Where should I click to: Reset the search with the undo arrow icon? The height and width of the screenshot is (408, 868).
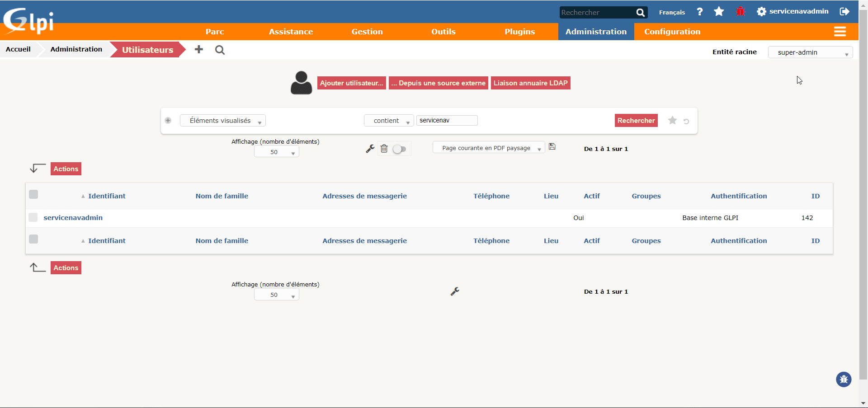pos(687,121)
